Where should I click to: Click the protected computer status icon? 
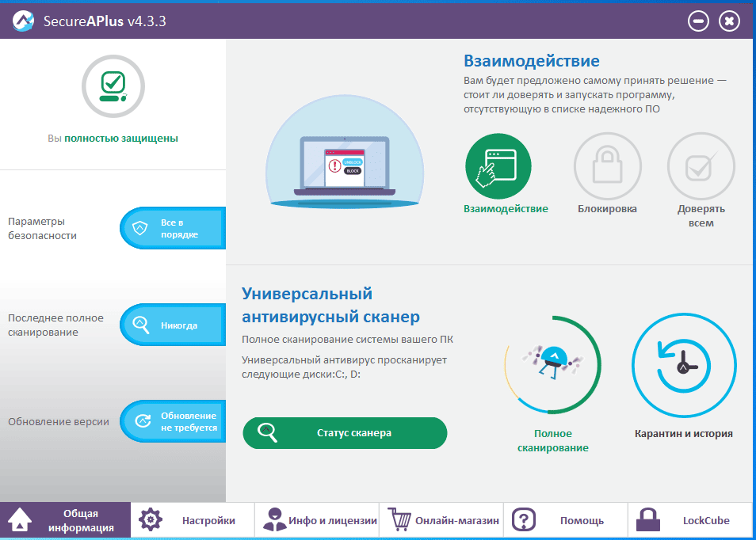coord(113,86)
